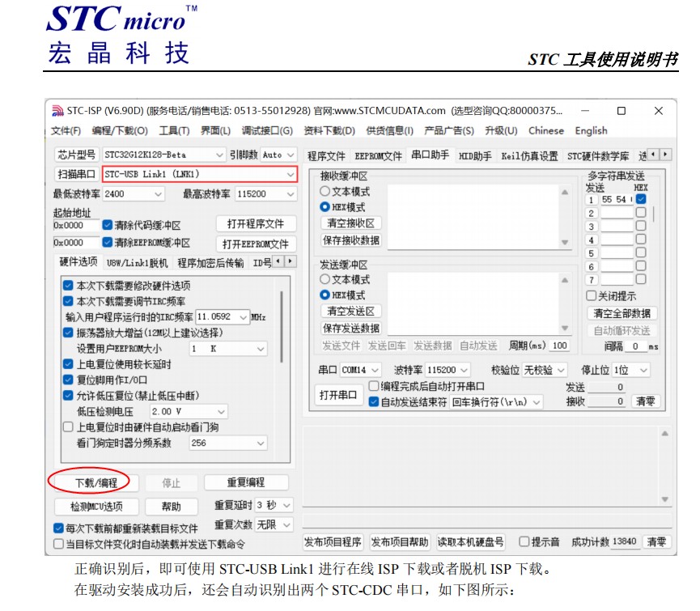Click the 周期(ms) 100 input field

[560, 346]
